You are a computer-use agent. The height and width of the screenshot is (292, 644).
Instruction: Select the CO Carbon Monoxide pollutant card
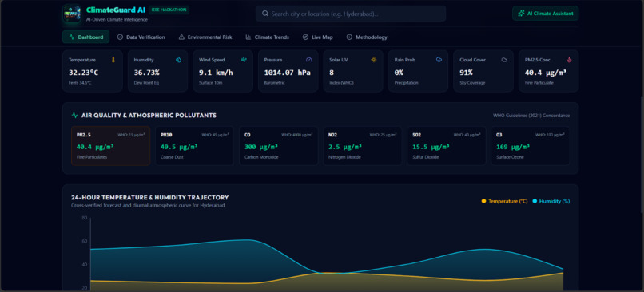click(x=279, y=145)
